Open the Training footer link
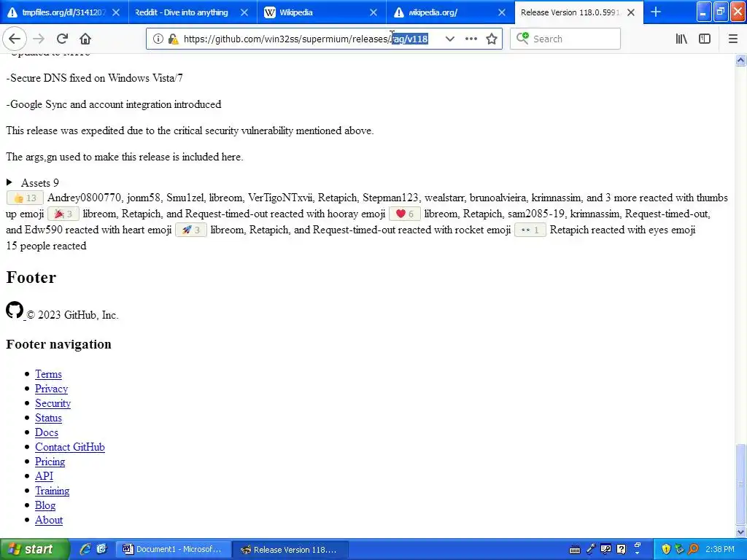747x560 pixels. point(53,491)
